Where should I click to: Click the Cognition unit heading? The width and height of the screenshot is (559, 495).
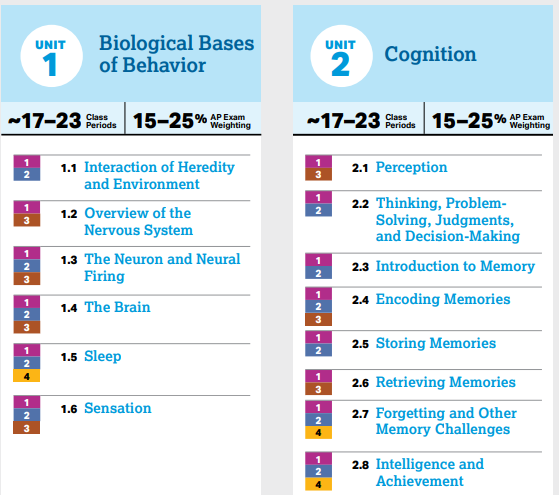pos(430,54)
